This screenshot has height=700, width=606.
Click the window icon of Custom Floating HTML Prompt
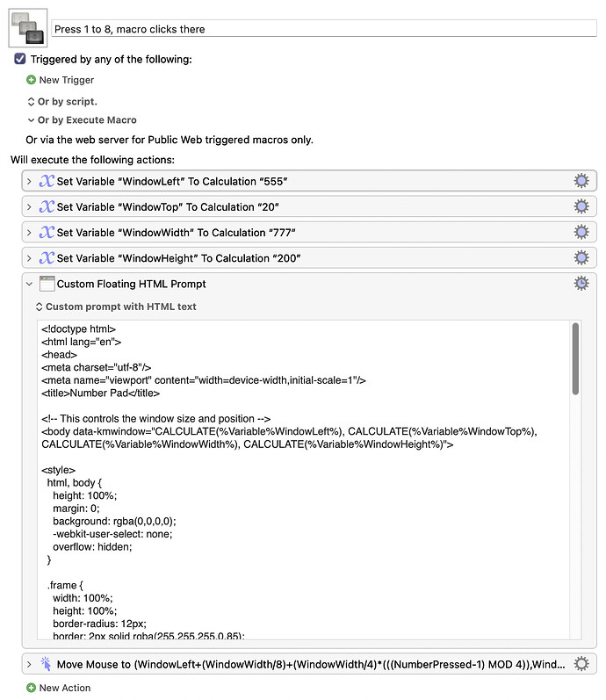point(47,284)
